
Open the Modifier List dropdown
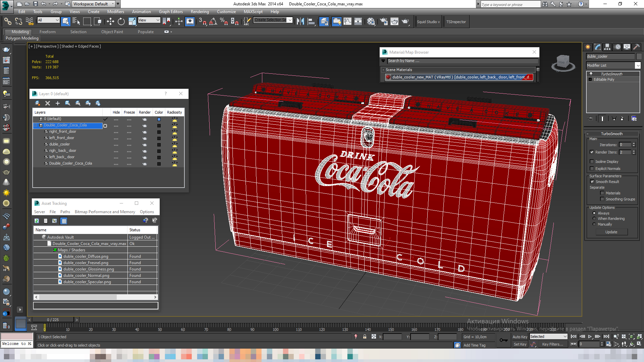click(x=638, y=65)
